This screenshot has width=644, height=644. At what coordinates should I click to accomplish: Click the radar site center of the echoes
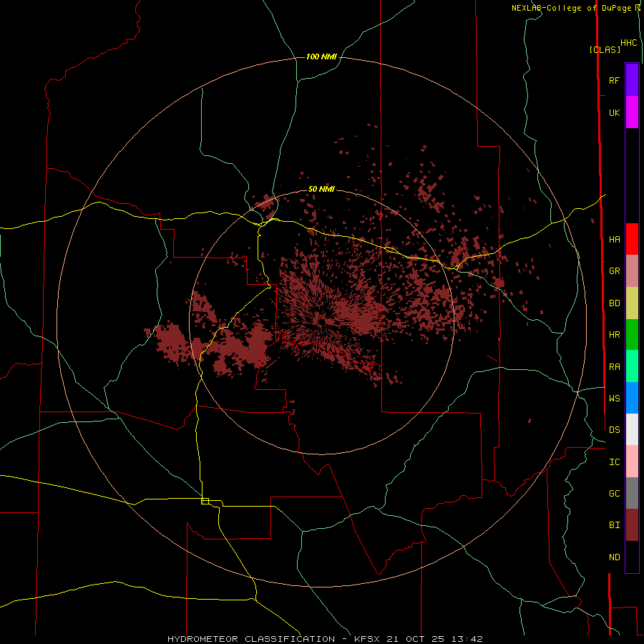coord(321,322)
